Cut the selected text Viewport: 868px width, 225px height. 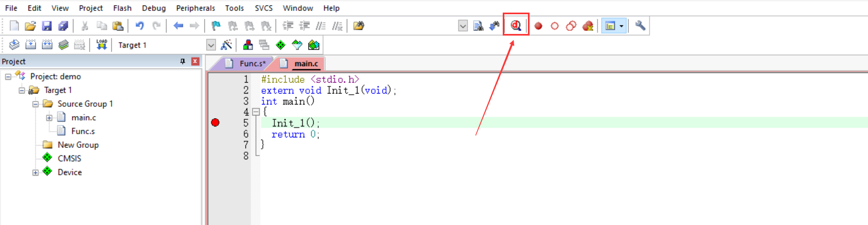coord(85,26)
